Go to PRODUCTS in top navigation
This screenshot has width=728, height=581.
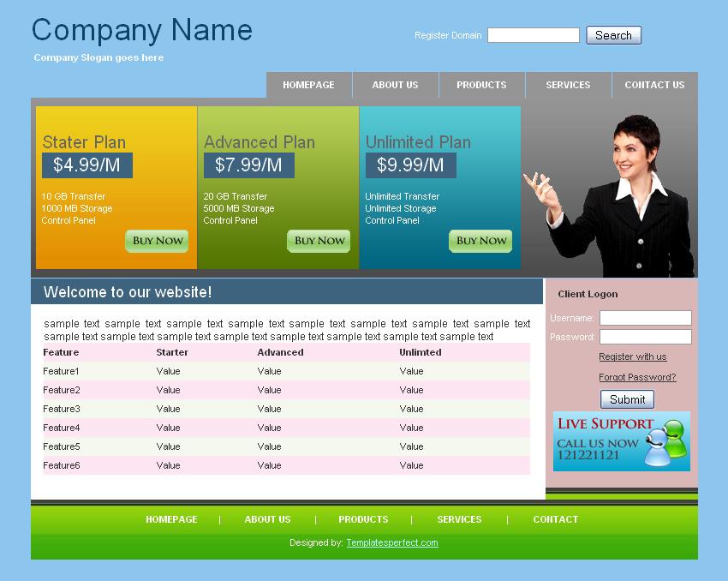pyautogui.click(x=481, y=85)
